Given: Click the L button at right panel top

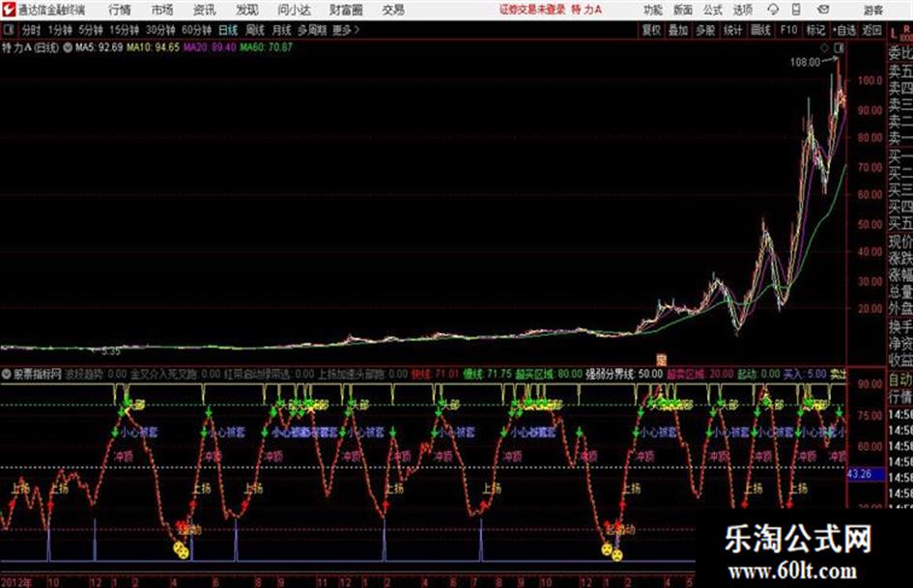Looking at the screenshot, I should (894, 33).
